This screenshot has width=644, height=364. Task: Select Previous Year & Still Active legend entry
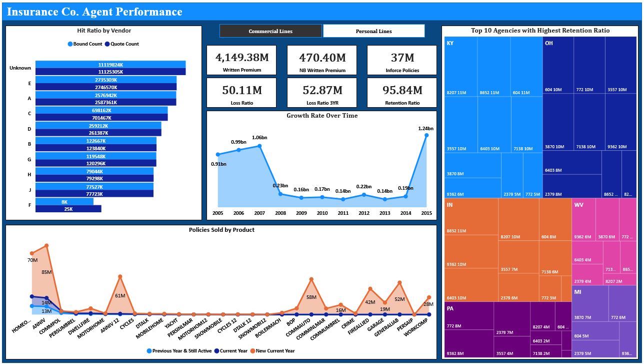pyautogui.click(x=179, y=351)
